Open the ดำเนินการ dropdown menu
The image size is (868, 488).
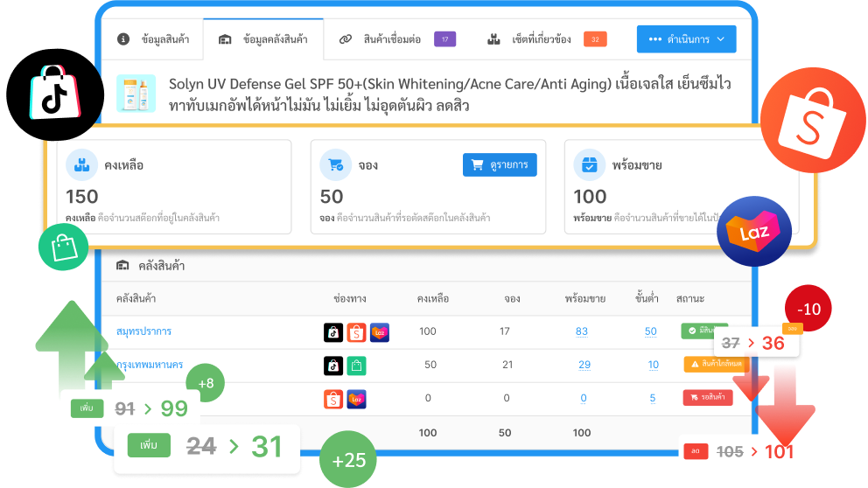click(686, 39)
